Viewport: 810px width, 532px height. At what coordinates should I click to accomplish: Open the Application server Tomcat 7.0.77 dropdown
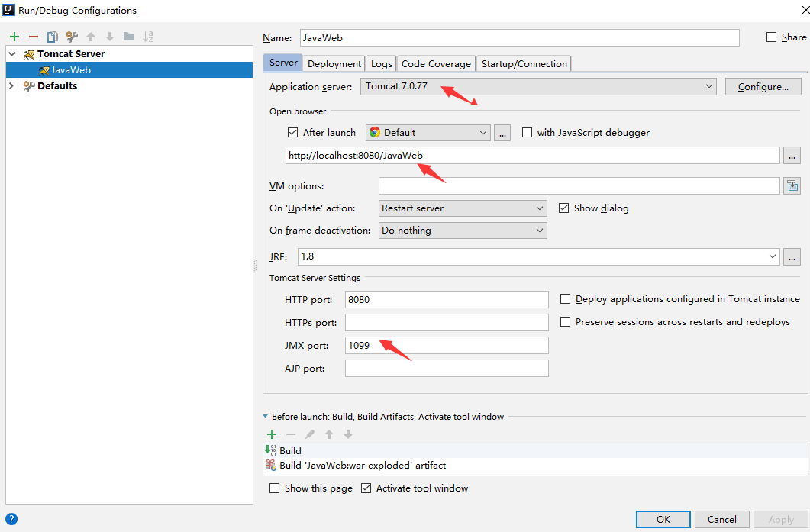pos(538,86)
